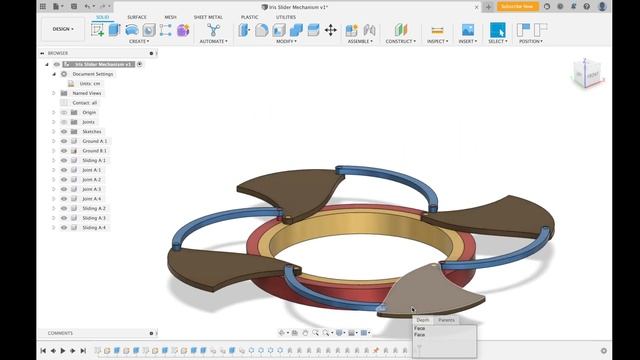
Task: Select the Hole tool in Create group
Action: pyautogui.click(x=149, y=30)
